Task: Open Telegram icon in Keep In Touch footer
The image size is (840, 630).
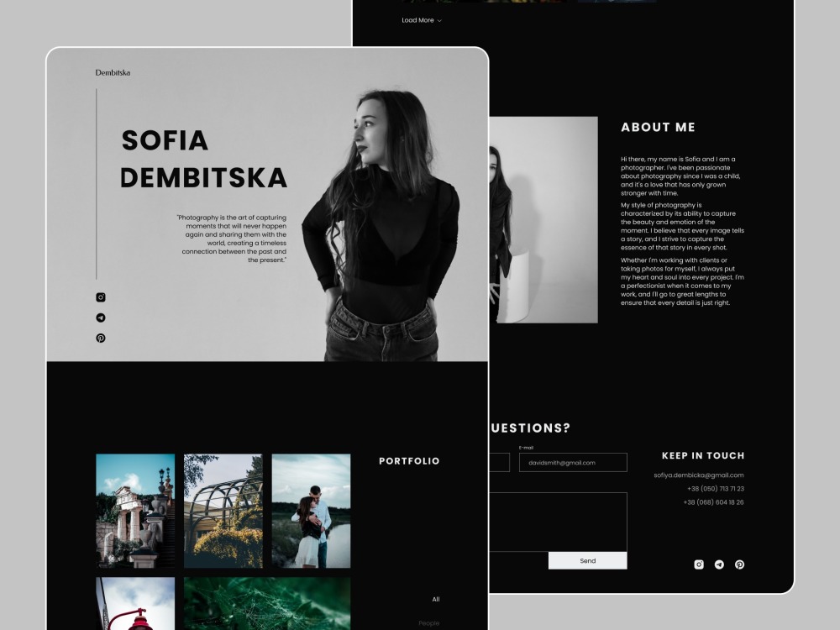Action: 720,564
